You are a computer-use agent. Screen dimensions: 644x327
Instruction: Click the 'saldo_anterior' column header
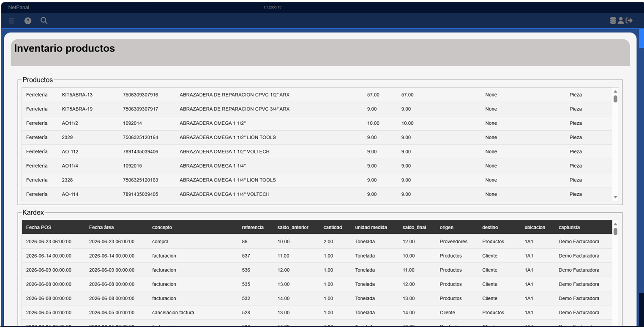coord(293,227)
